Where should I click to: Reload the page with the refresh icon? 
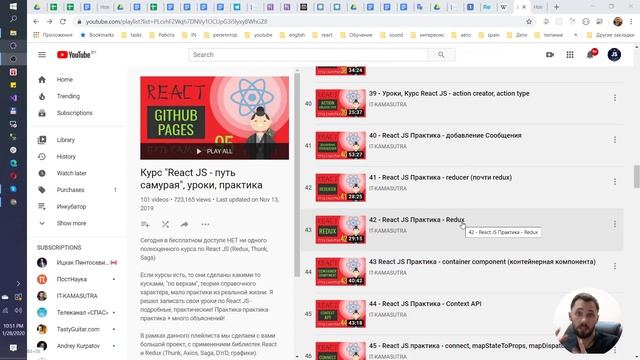point(63,22)
